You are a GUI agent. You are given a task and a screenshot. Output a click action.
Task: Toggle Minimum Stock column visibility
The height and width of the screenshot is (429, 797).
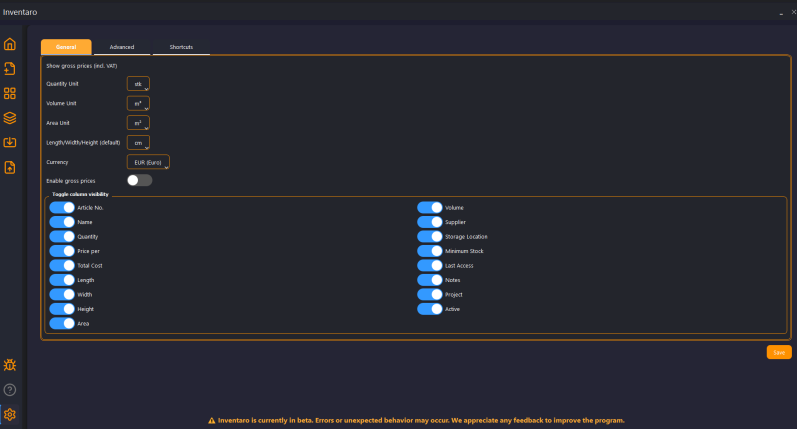click(430, 251)
